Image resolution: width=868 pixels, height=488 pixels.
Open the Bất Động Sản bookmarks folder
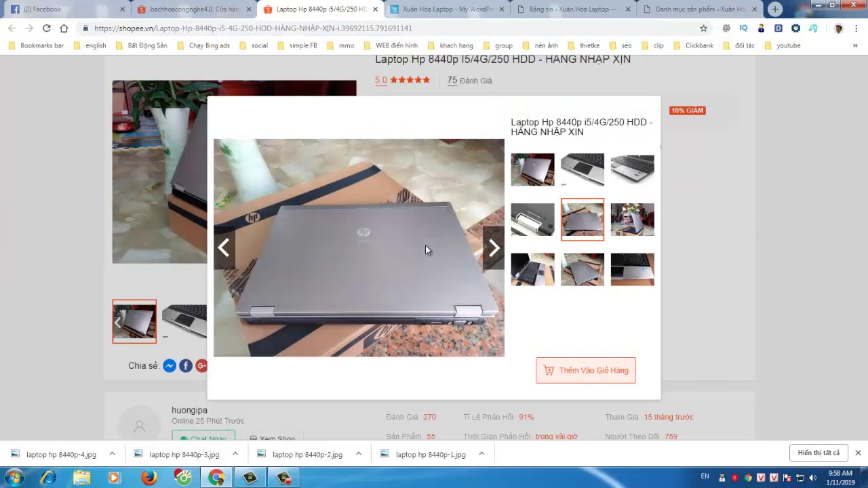(141, 45)
